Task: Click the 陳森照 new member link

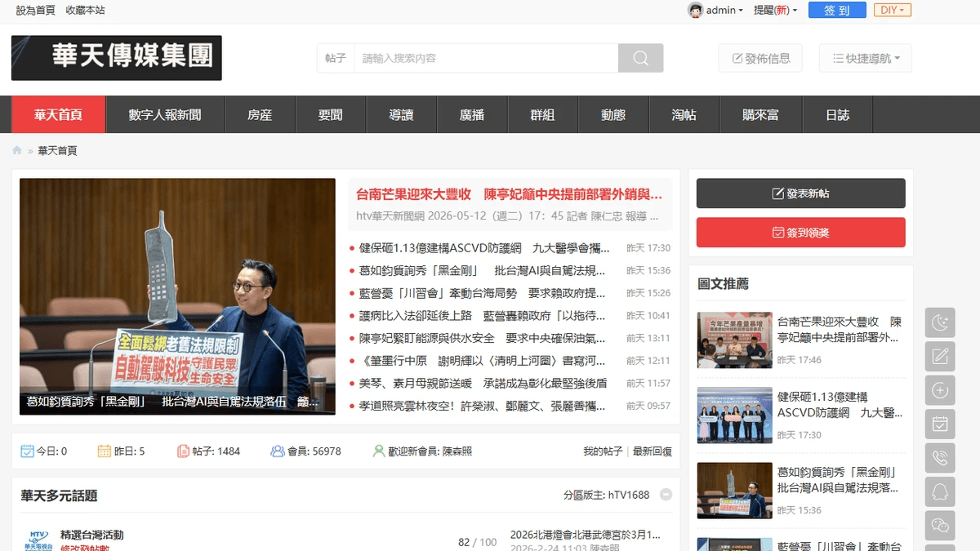Action: coord(456,451)
